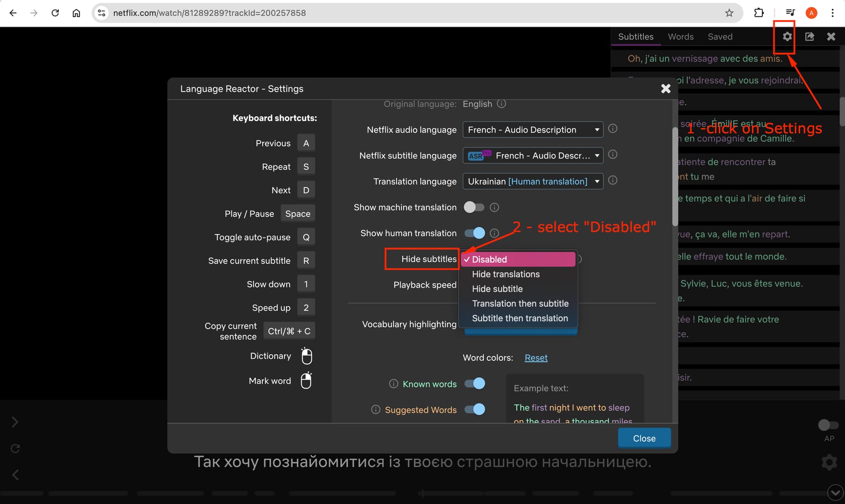
Task: Bookmark this page with the star icon
Action: (729, 13)
